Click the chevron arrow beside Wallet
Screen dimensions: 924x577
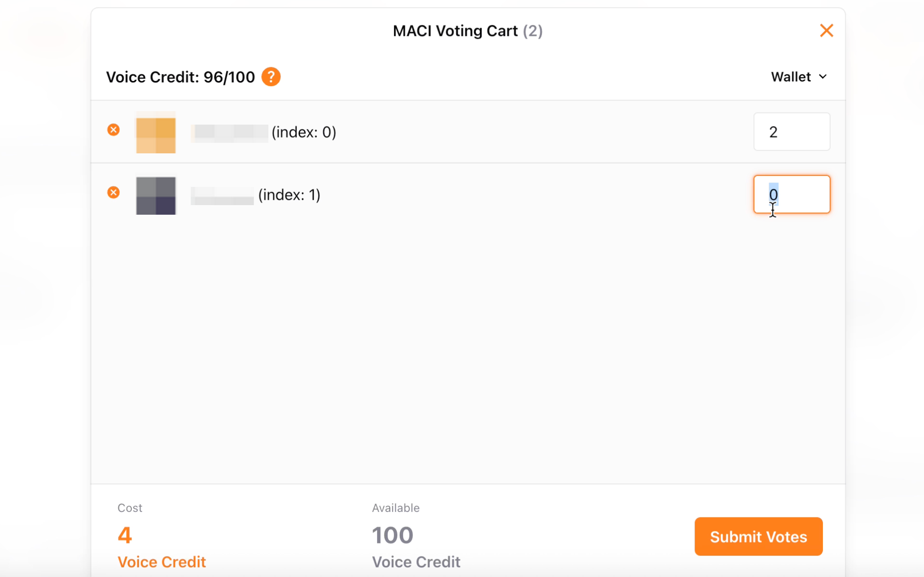point(823,77)
